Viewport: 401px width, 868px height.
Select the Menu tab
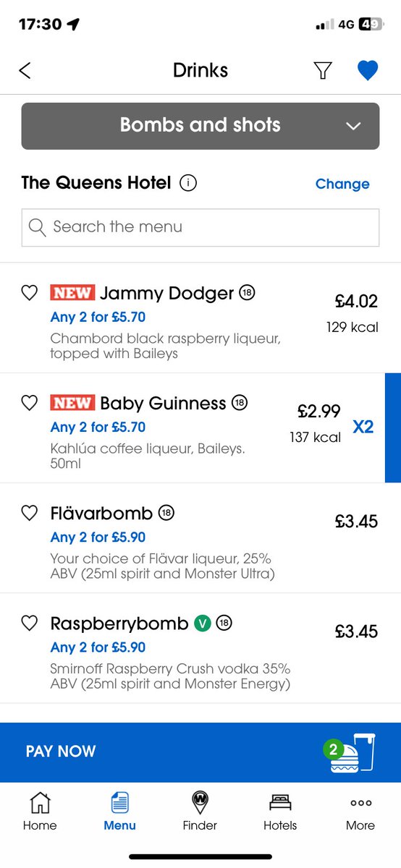point(119,810)
